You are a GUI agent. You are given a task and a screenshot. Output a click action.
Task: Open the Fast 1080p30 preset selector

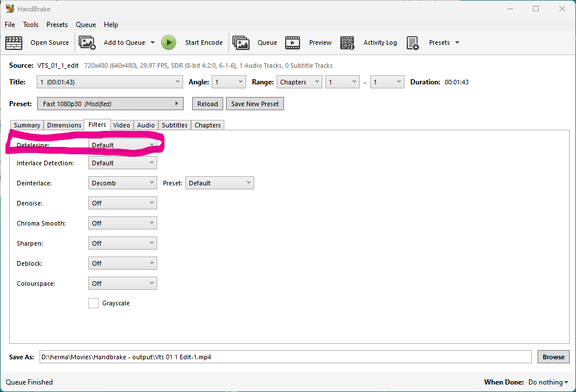click(110, 104)
